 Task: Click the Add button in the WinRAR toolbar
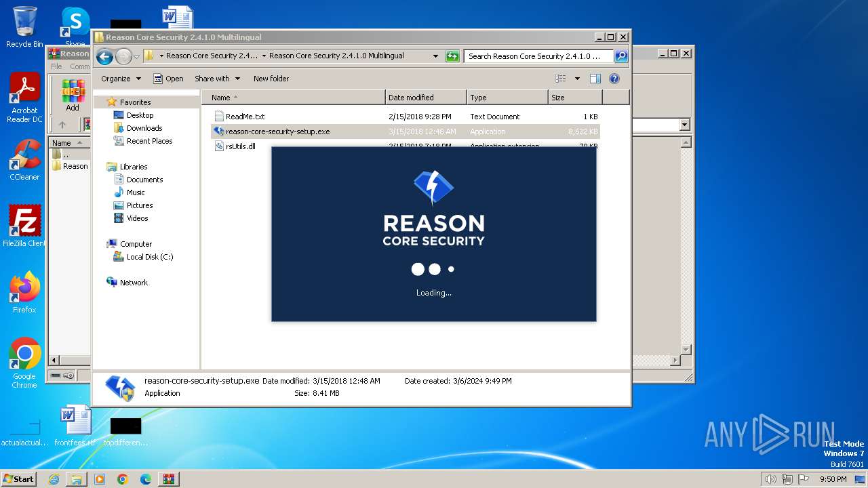73,96
